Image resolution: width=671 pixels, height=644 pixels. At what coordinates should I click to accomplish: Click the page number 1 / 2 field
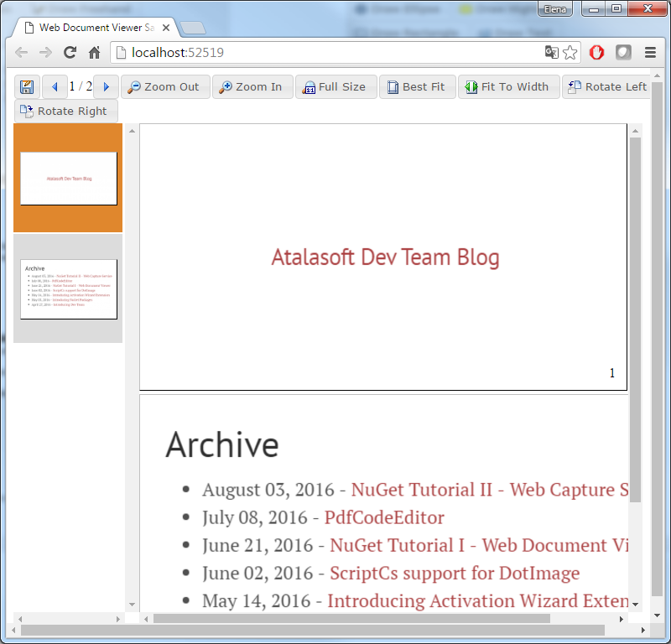click(x=81, y=86)
